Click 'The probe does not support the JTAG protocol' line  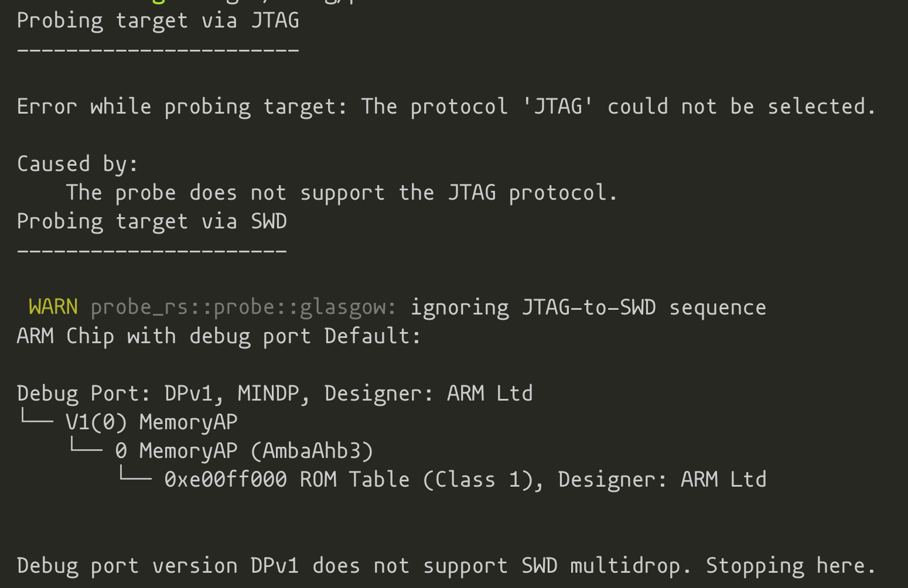click(342, 193)
